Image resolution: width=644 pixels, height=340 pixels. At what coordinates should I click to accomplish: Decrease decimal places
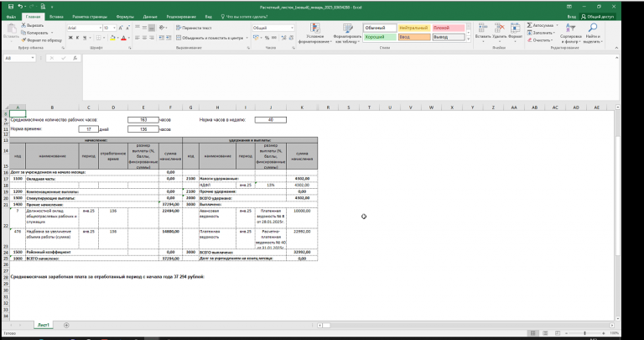(291, 38)
